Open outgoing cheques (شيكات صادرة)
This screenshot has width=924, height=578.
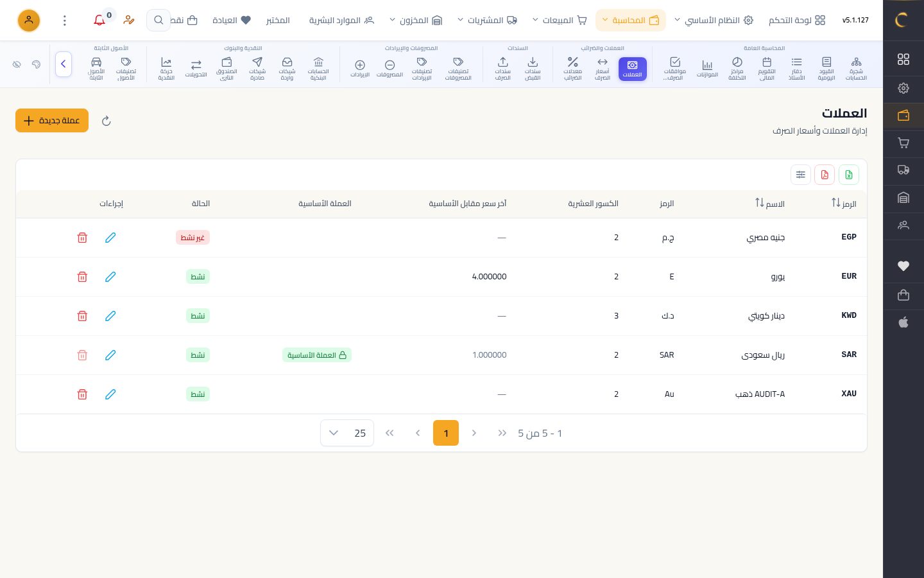point(257,69)
